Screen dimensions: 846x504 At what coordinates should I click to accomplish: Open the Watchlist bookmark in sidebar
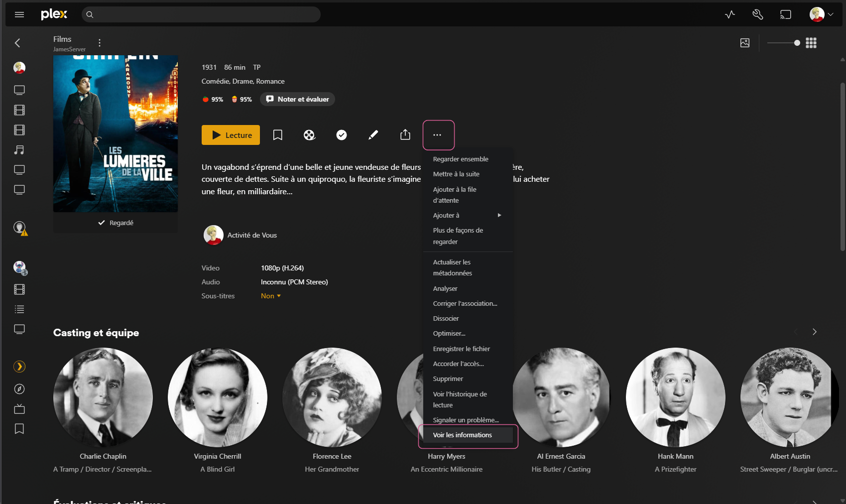19,429
